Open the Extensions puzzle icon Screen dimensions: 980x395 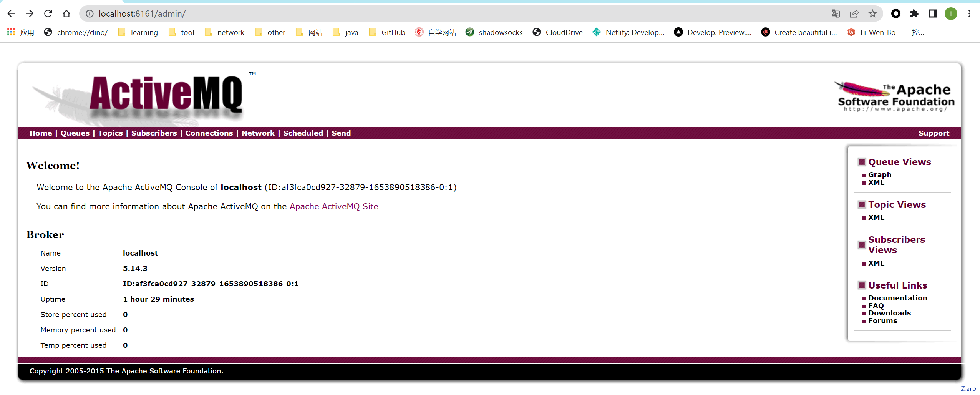coord(914,13)
